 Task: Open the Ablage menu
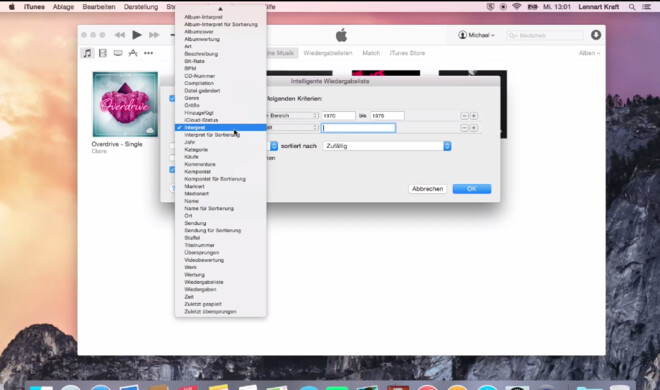coord(63,7)
